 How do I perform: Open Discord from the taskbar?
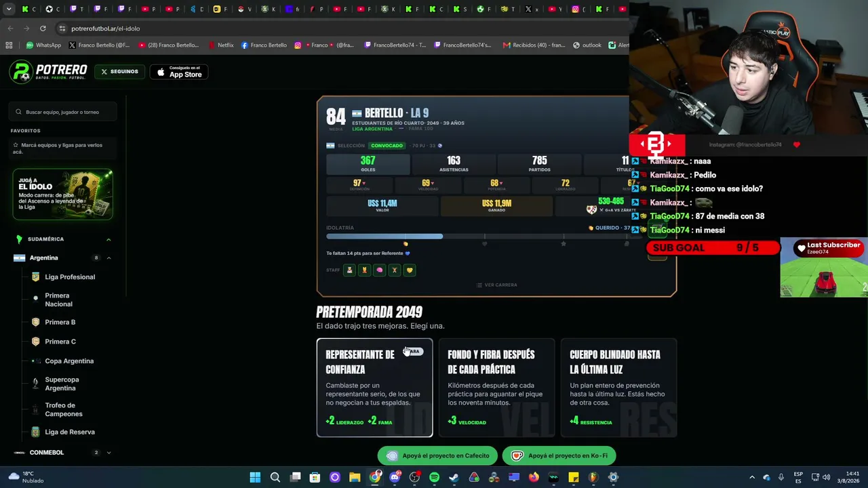pyautogui.click(x=395, y=477)
